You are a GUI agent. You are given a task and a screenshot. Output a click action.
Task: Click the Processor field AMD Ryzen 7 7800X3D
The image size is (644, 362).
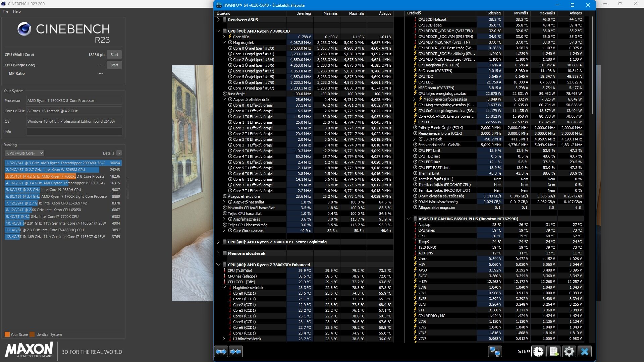(74, 101)
